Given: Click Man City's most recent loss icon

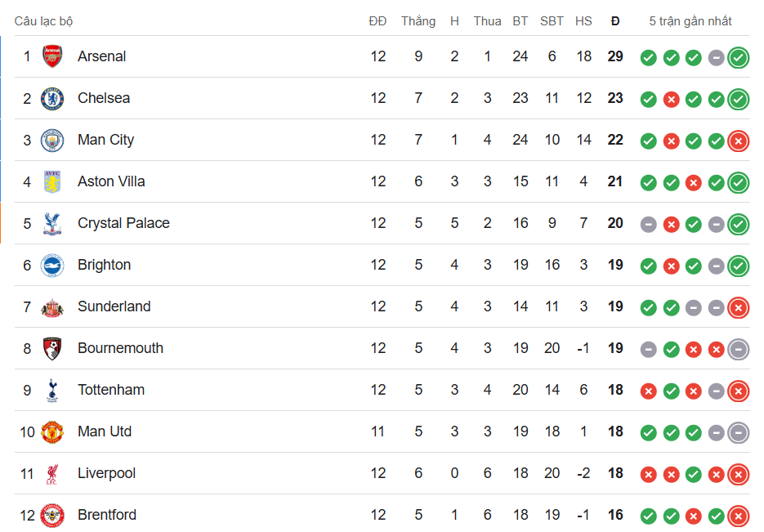Looking at the screenshot, I should pyautogui.click(x=739, y=141).
